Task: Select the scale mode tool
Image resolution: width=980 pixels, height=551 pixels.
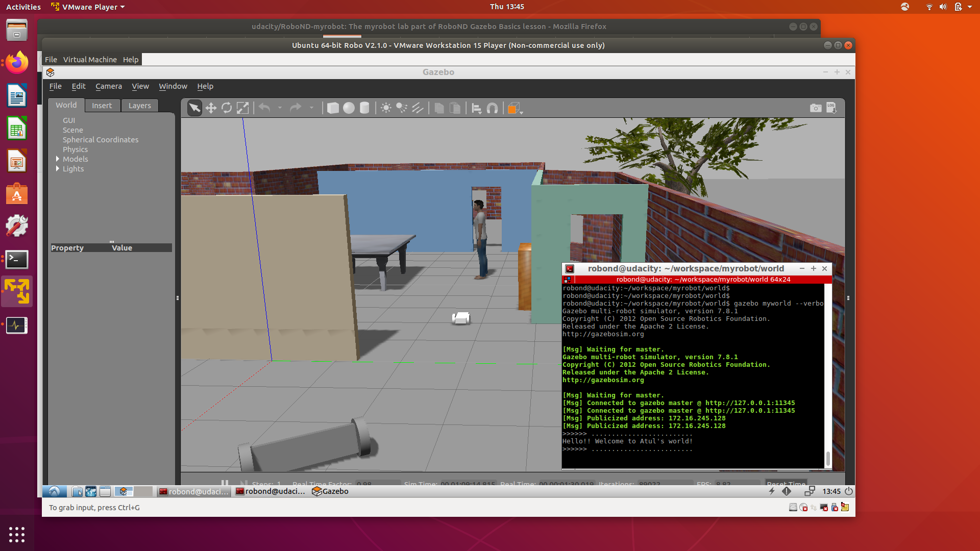Action: click(242, 108)
